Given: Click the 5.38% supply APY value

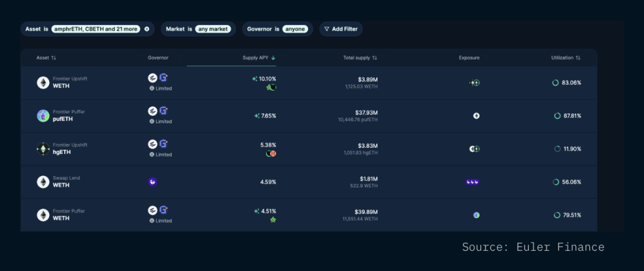Looking at the screenshot, I should click(268, 145).
